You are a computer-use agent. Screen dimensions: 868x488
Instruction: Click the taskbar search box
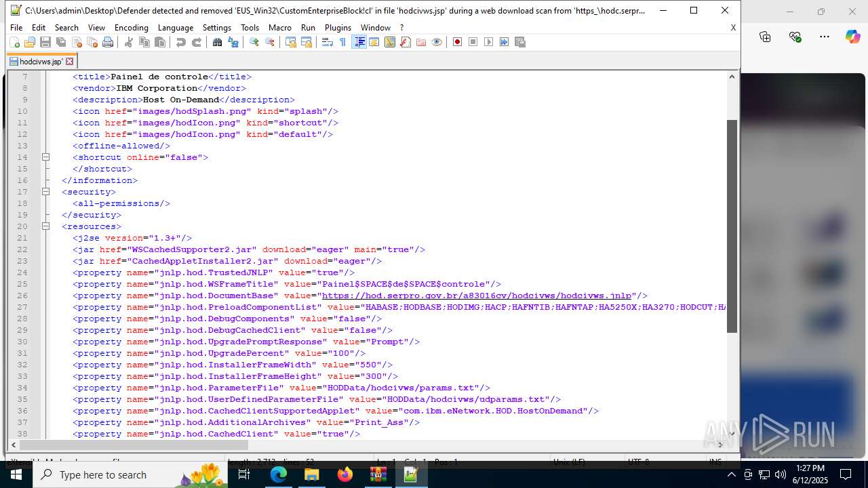(x=129, y=474)
